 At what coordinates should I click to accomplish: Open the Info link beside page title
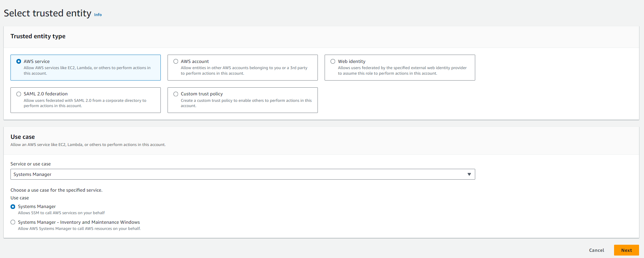tap(98, 15)
